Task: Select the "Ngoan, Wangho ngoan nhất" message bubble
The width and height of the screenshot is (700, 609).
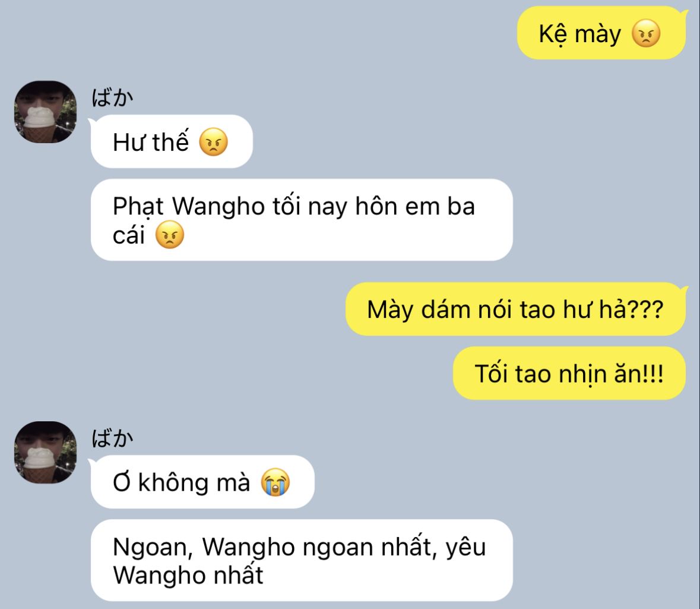Action: click(x=302, y=560)
